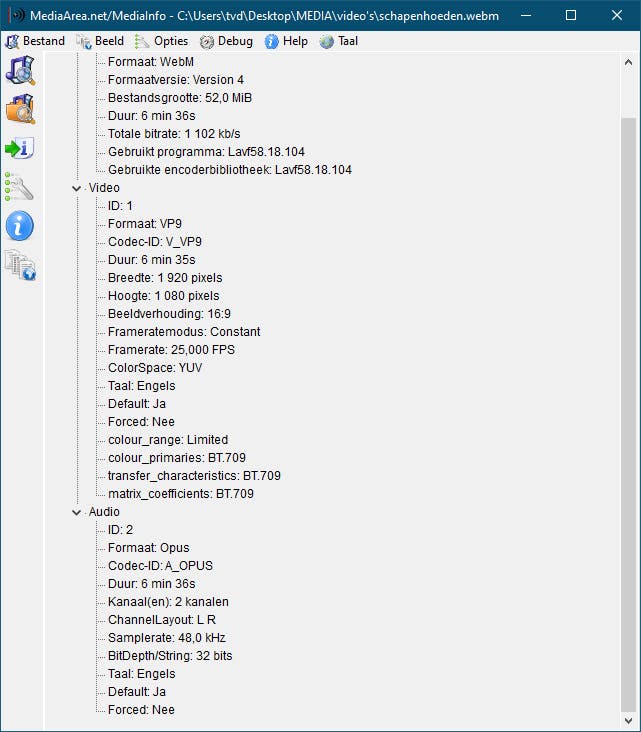Click the blue About info icon

tap(20, 226)
